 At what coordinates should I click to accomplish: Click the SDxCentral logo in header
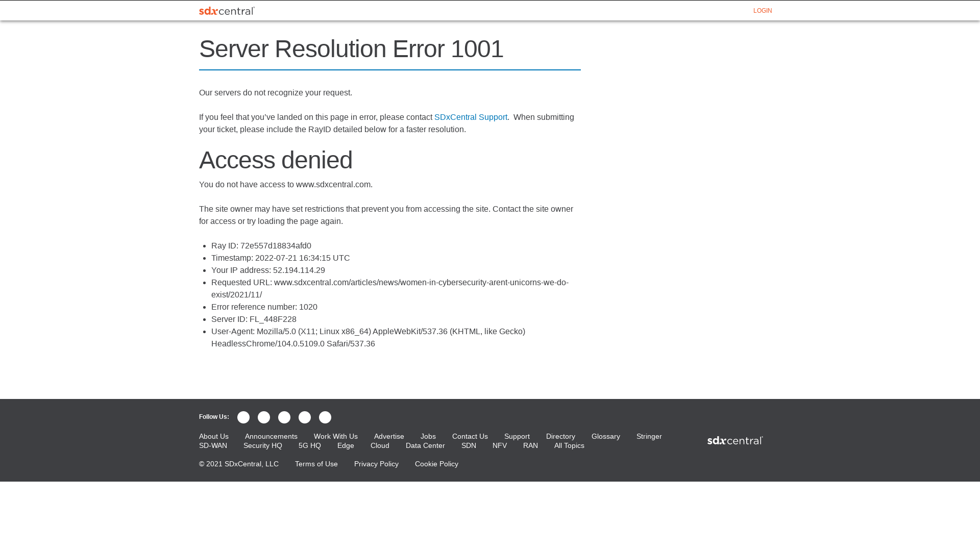pos(227,11)
